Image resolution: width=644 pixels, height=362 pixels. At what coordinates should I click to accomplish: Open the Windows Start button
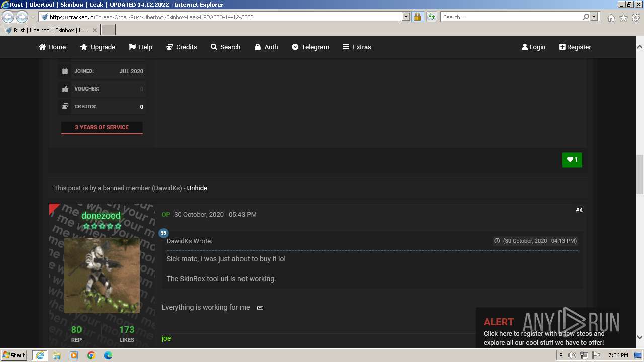[x=14, y=355]
